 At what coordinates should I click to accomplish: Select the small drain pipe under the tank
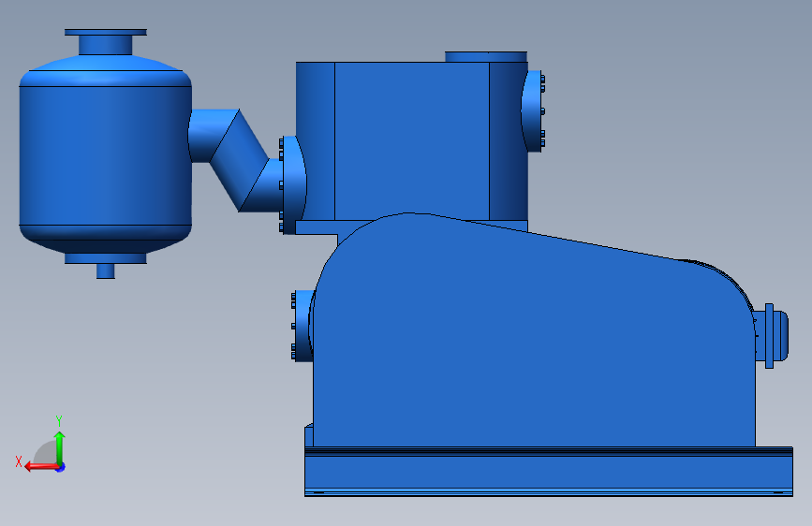106,270
